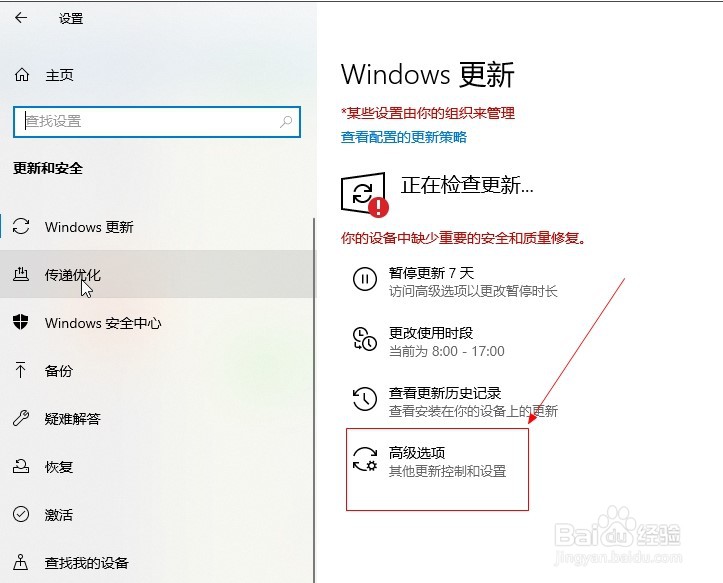Select Windows 安全中心 menu item
Viewport: 723px width, 583px height.
point(156,322)
